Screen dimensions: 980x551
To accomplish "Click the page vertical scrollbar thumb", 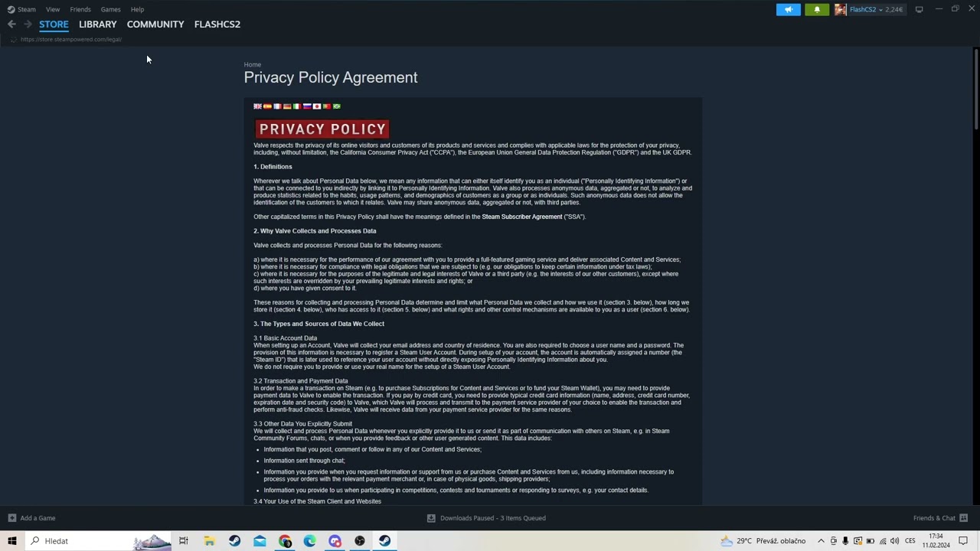I will pos(975,88).
